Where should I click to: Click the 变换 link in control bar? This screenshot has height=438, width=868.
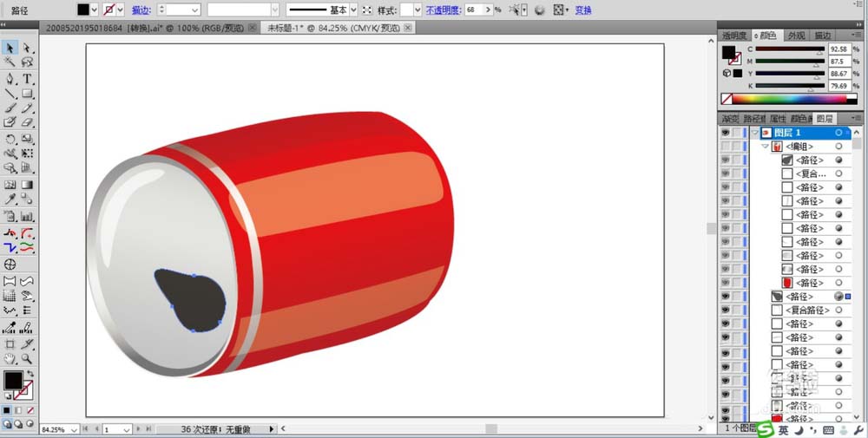(583, 10)
